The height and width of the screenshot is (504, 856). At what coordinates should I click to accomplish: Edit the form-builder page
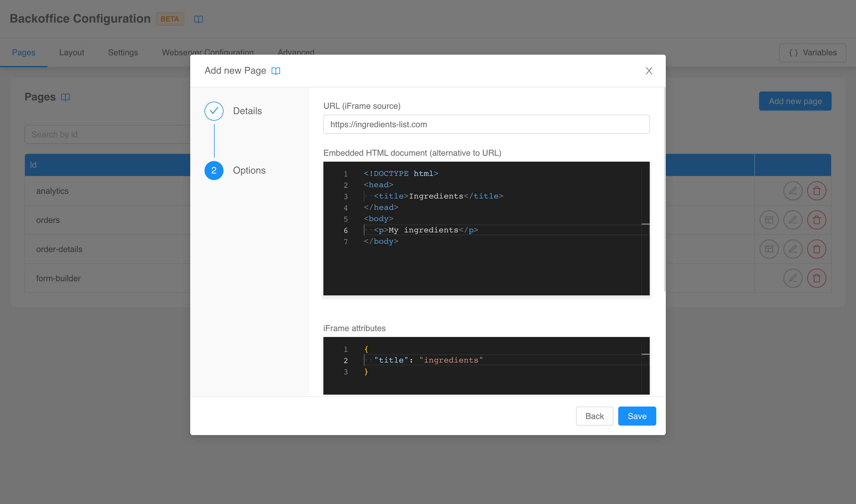793,278
